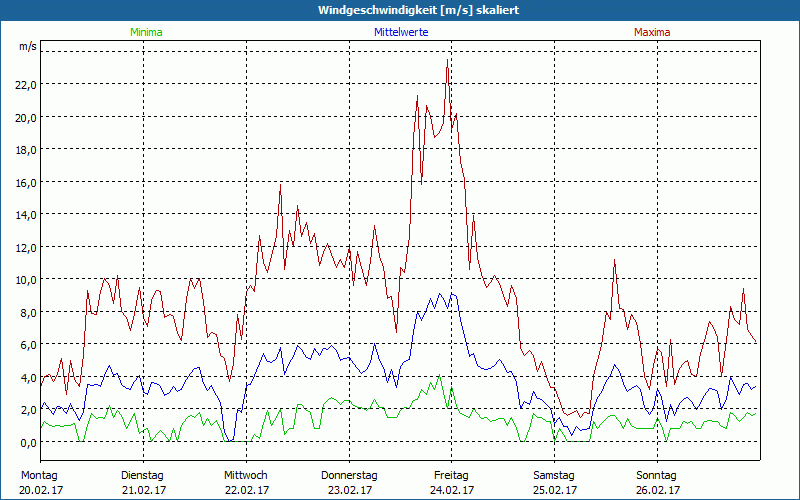Select the green Minima legend label
This screenshot has height=500, width=800.
click(x=146, y=32)
